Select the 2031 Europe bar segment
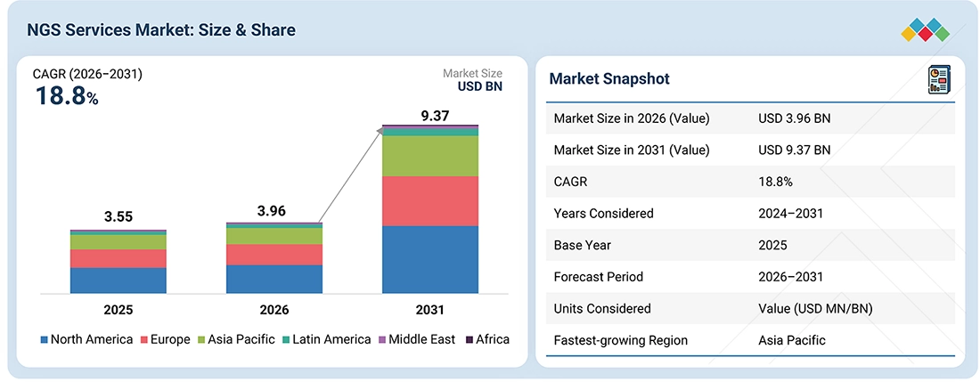 tap(430, 201)
